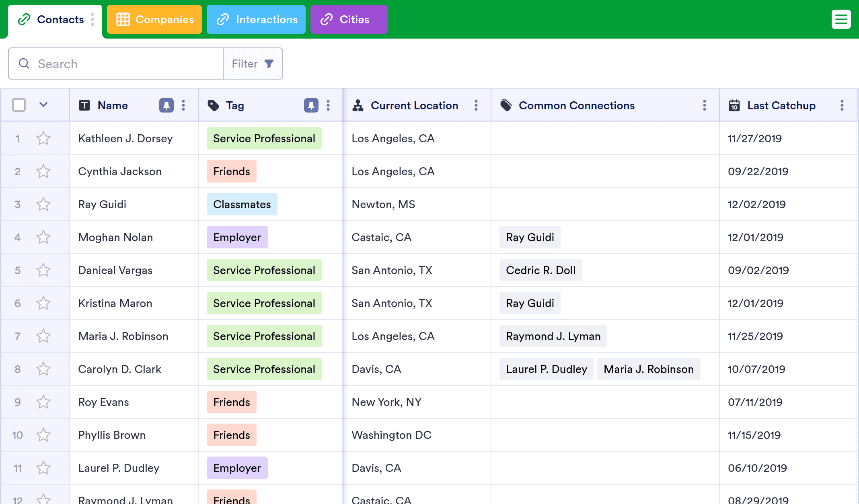The image size is (859, 504).
Task: Open Common Connections column options menu
Action: tap(705, 105)
